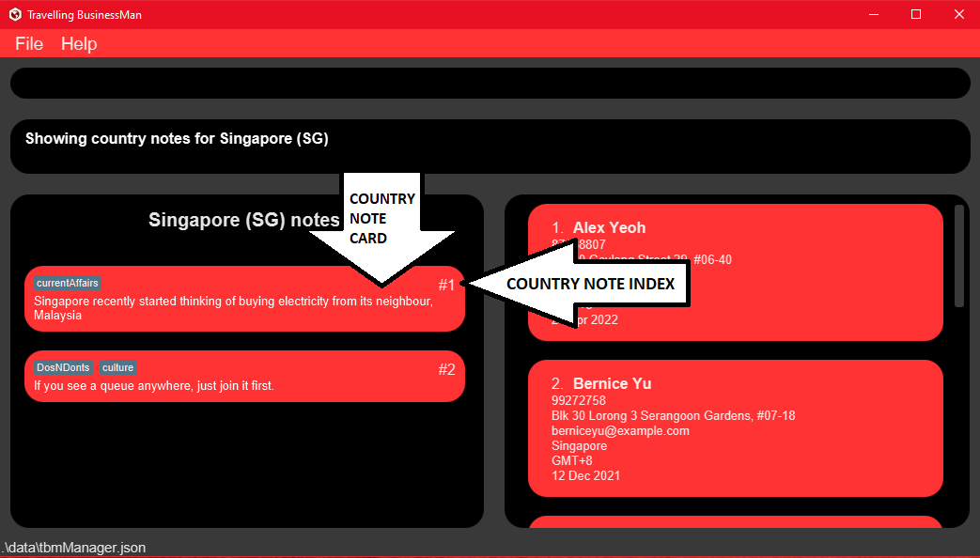Maximize the Travelling BusinessMan window
The height and width of the screenshot is (558, 980).
point(916,14)
